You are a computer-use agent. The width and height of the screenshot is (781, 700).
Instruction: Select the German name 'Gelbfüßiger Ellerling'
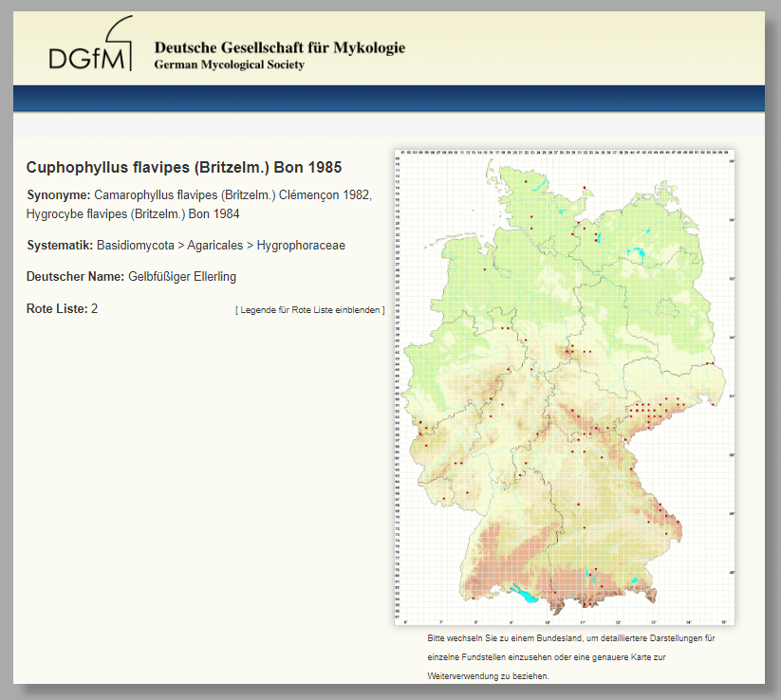[182, 276]
